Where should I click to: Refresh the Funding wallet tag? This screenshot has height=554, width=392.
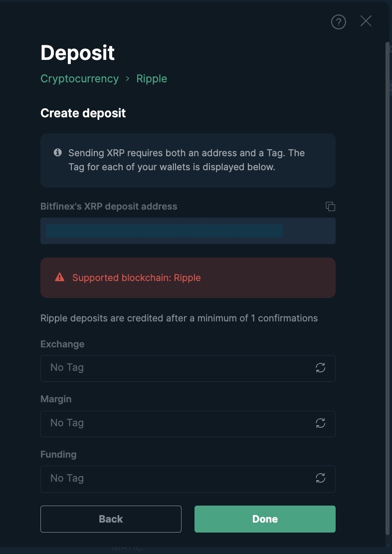[x=320, y=478]
